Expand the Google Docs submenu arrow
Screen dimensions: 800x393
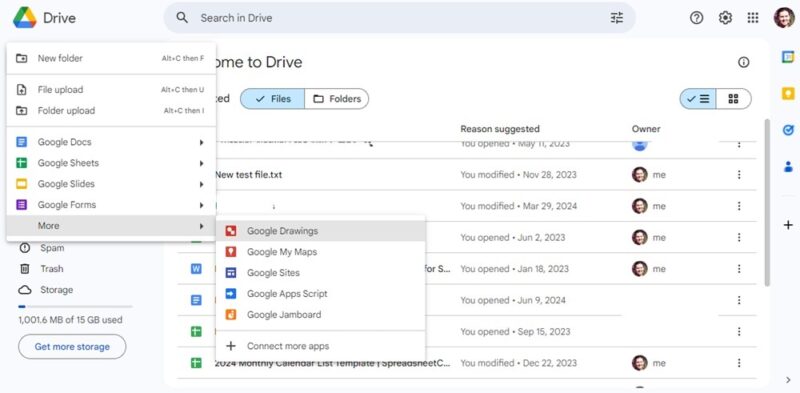coord(202,142)
